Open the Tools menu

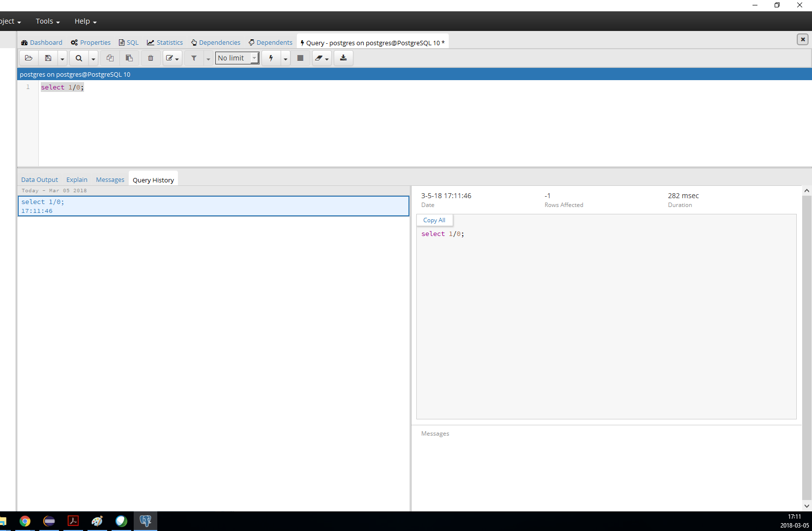click(47, 21)
